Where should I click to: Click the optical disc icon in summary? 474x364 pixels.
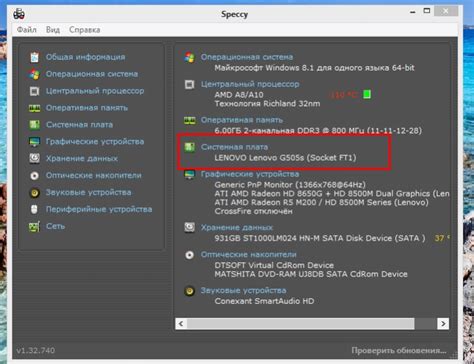click(190, 255)
